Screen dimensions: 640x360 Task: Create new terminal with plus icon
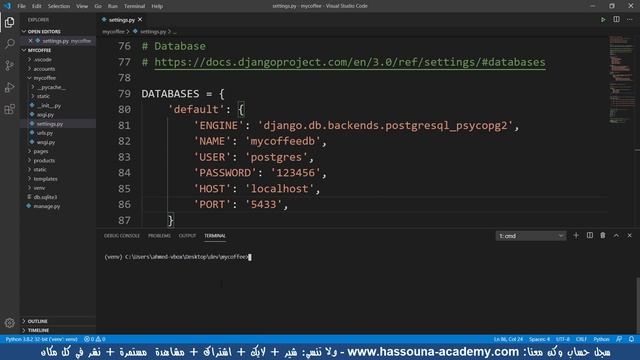pos(576,236)
